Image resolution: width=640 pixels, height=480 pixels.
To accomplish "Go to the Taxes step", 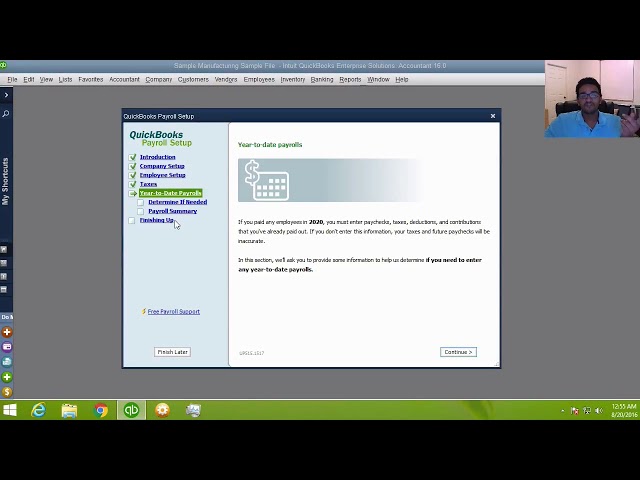I will tap(148, 184).
